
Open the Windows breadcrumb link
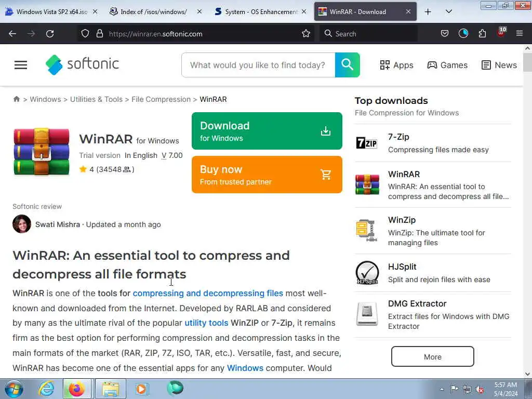(x=46, y=99)
